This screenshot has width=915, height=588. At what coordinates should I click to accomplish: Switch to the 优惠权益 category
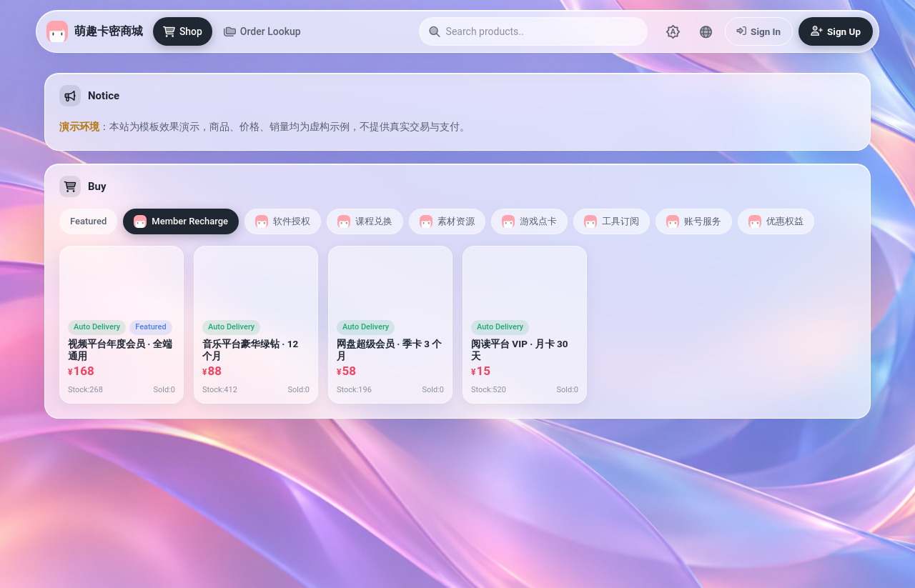(776, 221)
